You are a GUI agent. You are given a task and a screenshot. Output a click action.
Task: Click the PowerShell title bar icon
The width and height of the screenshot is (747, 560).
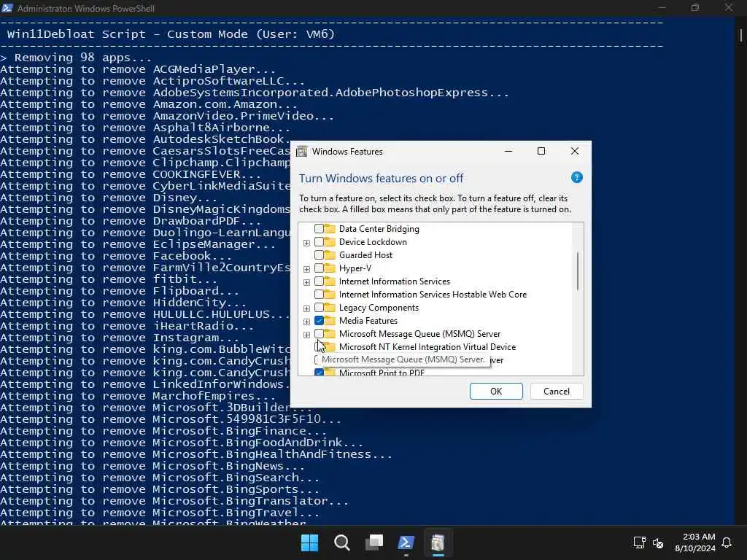pos(7,8)
